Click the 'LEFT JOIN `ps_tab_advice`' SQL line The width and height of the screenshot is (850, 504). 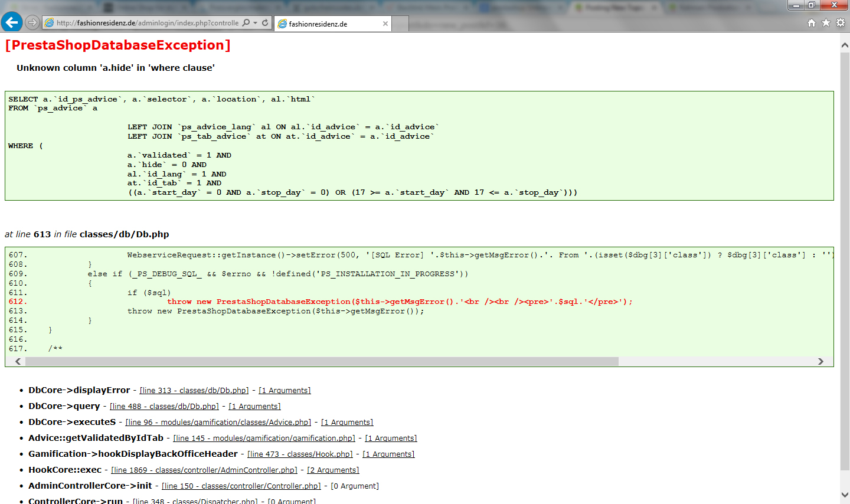[281, 136]
